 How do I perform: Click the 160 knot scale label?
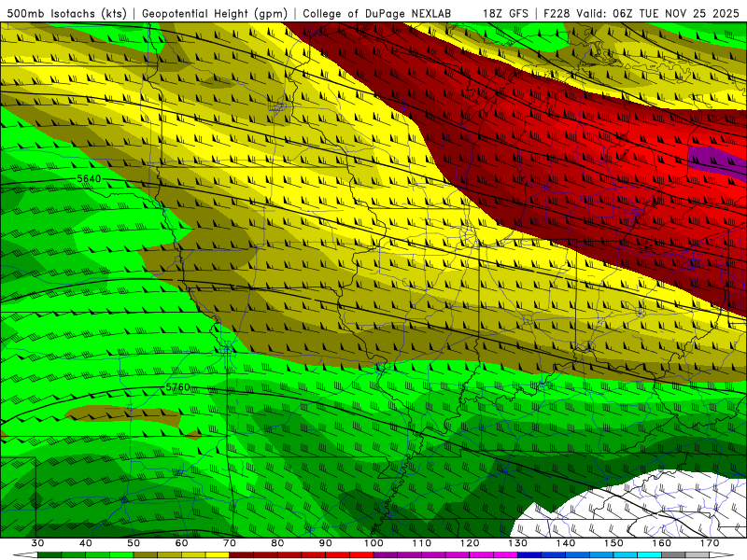[662, 543]
